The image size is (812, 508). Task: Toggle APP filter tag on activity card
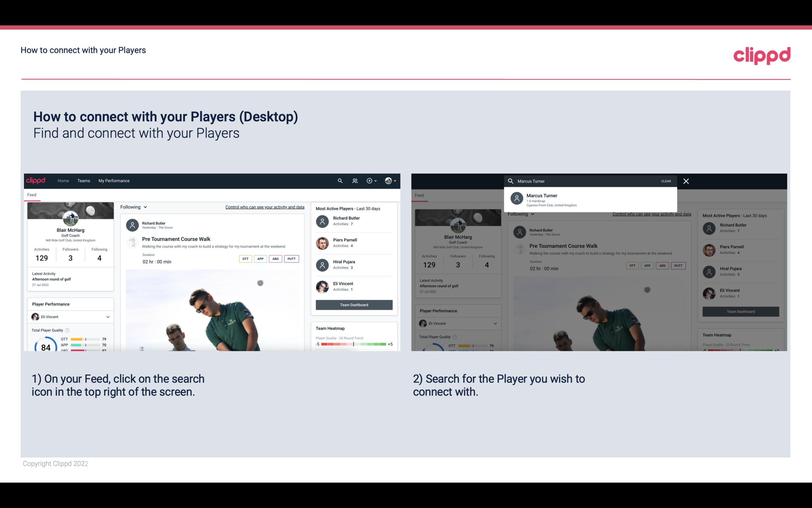pos(260,259)
